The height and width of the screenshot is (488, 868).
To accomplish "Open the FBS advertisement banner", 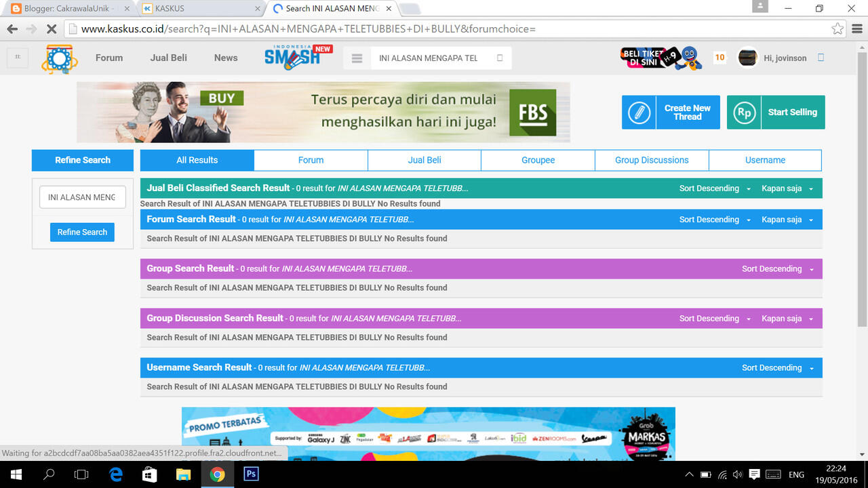I will pyautogui.click(x=323, y=112).
